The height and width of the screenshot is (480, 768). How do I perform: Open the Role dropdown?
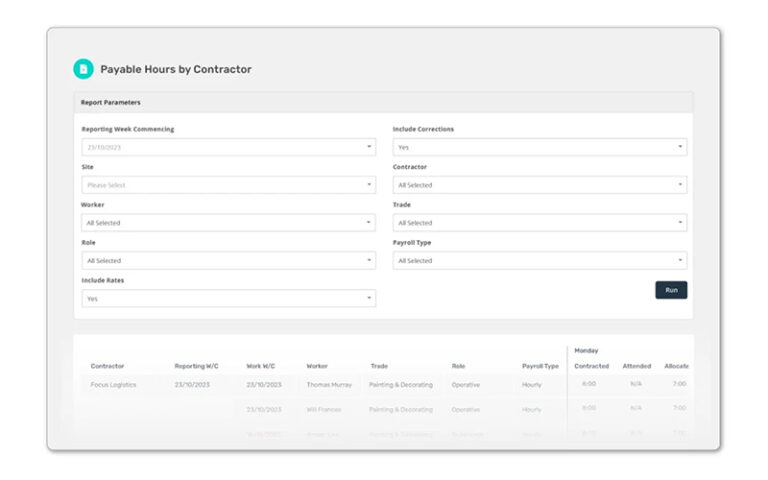228,261
